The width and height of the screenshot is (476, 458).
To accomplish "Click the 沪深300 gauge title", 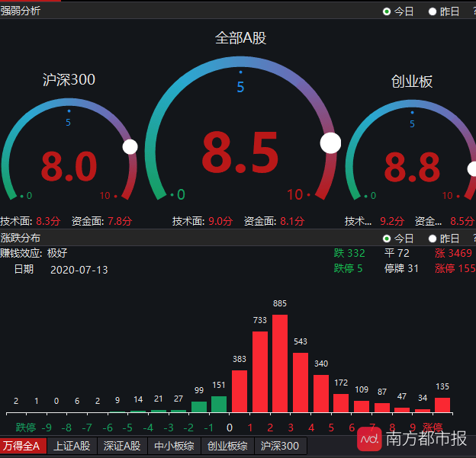I will (69, 79).
